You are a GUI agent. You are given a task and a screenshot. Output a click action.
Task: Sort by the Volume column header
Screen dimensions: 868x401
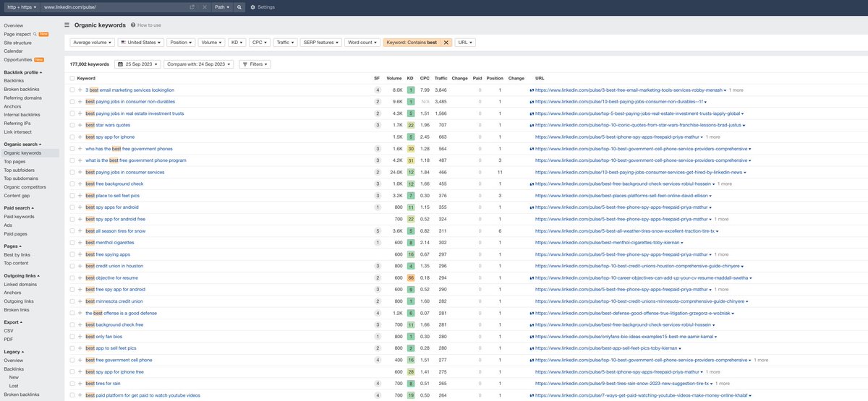tap(394, 78)
